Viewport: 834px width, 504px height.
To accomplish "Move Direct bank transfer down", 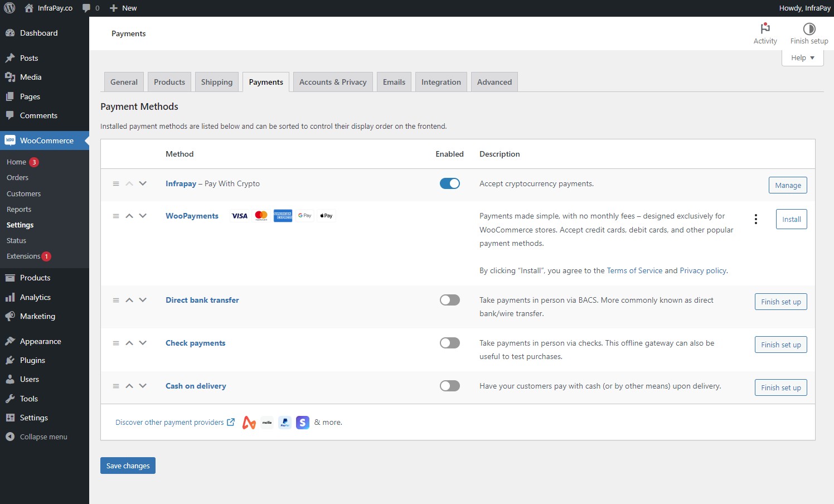I will [x=143, y=300].
